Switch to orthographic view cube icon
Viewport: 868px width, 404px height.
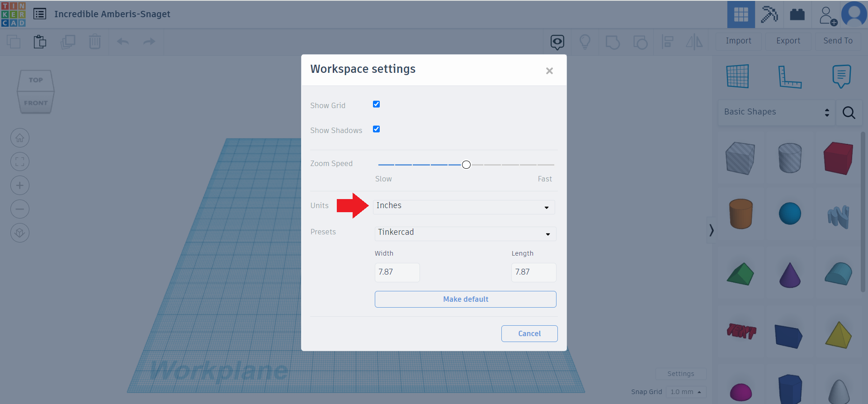pyautogui.click(x=20, y=233)
